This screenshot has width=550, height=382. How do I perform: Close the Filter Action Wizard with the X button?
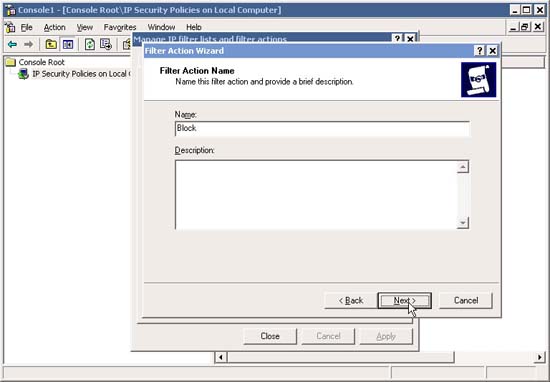pos(492,51)
